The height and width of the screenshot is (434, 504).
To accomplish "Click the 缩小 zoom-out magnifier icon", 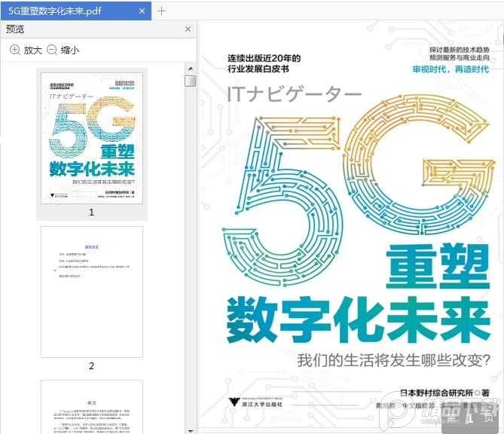I will tap(52, 50).
